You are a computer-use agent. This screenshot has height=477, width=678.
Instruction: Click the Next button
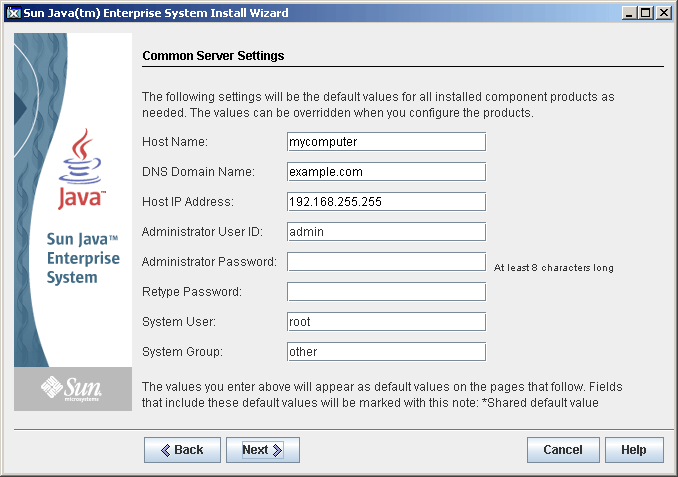262,450
